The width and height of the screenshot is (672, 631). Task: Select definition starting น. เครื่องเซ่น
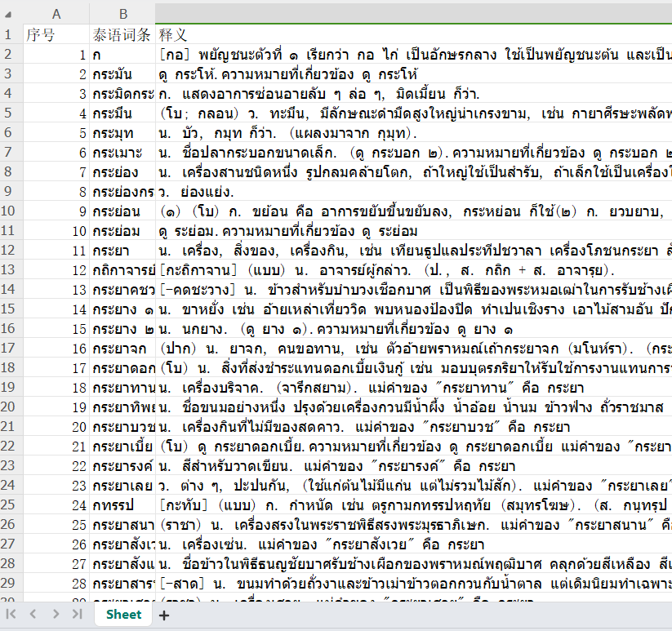click(414, 544)
